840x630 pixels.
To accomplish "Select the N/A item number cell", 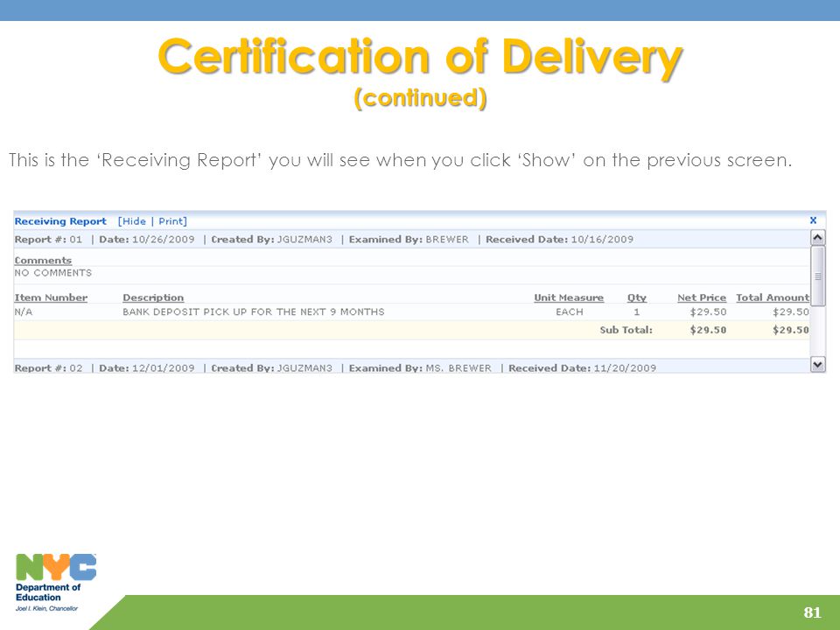I will (24, 311).
